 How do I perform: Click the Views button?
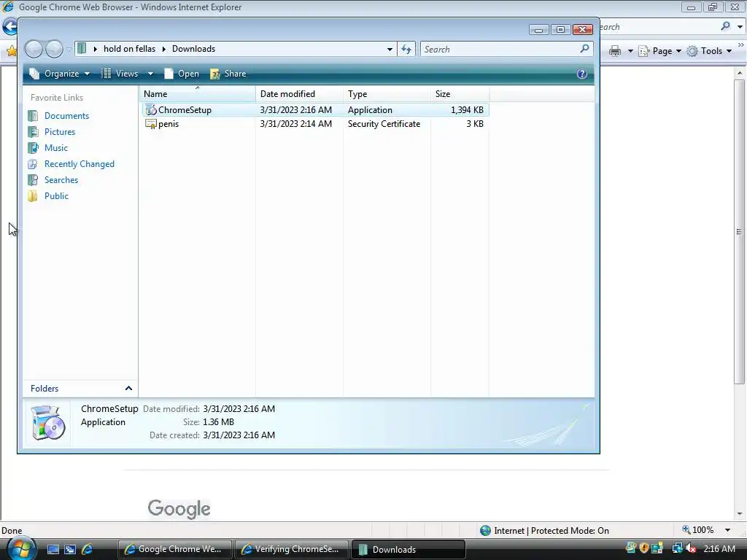120,74
